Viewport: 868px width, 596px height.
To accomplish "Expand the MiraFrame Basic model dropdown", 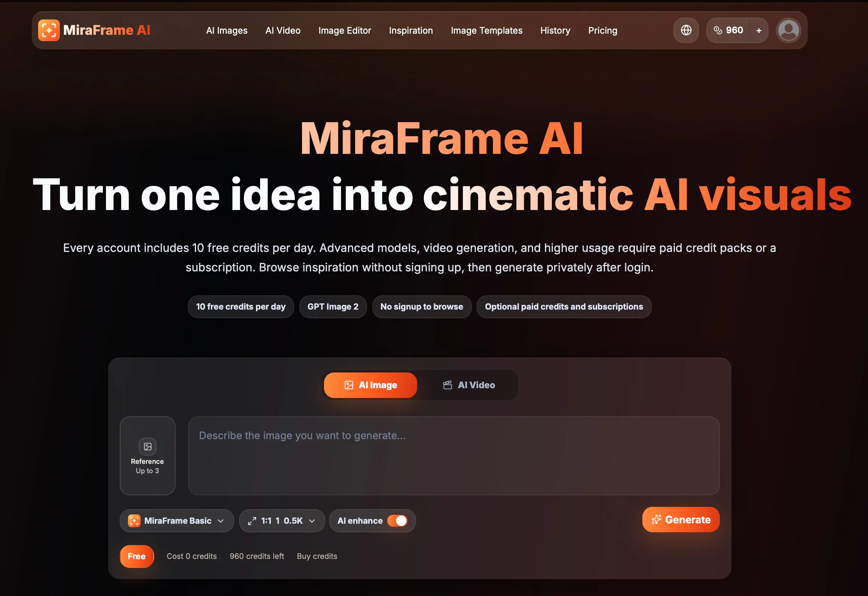I will [177, 520].
